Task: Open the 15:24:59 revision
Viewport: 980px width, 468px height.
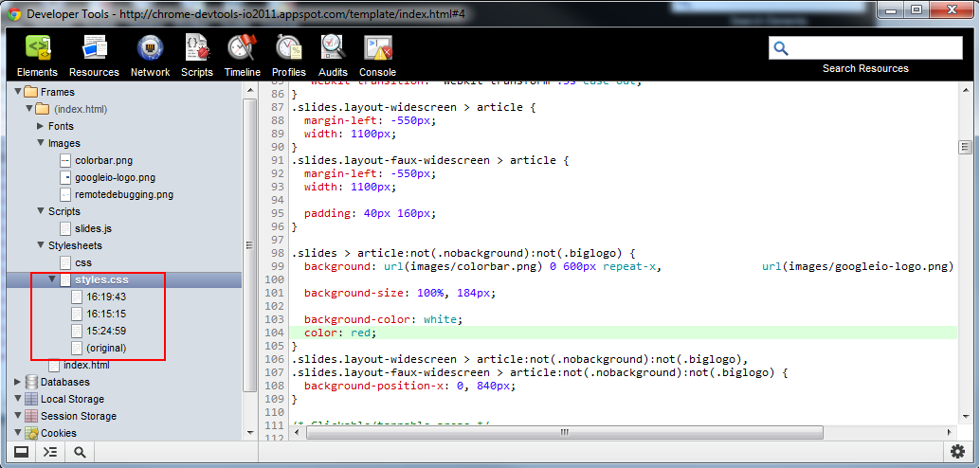Action: pos(99,331)
